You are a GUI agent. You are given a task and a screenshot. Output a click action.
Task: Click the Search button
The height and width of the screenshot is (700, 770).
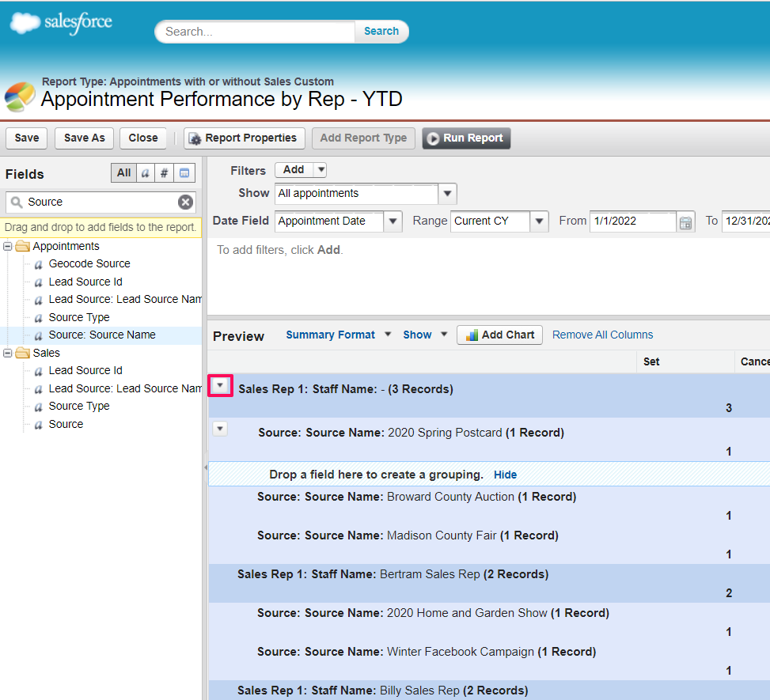(381, 32)
